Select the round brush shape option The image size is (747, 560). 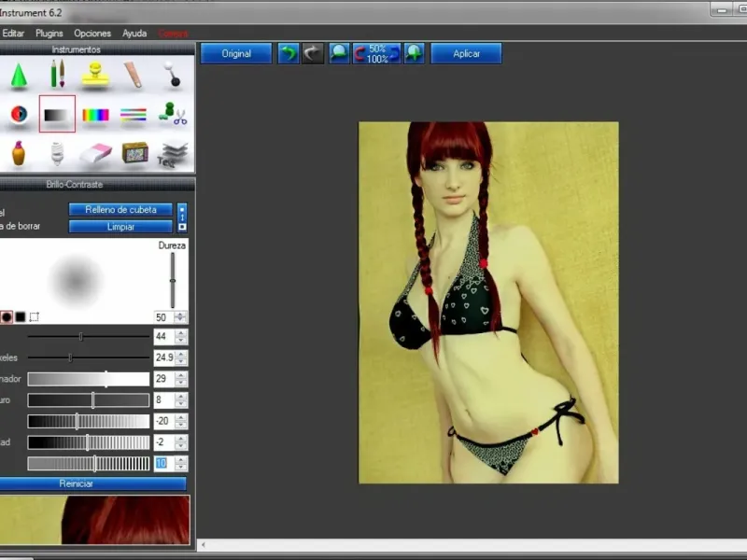[7, 317]
